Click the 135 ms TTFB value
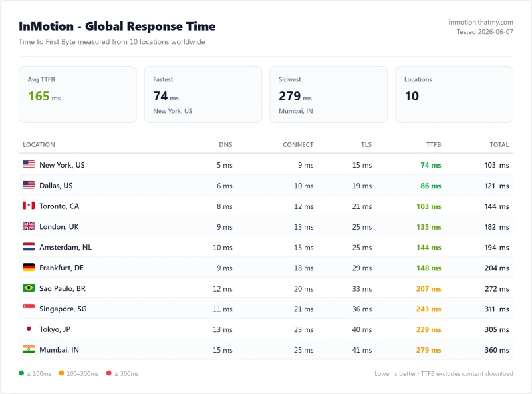The height and width of the screenshot is (394, 532). (x=429, y=227)
